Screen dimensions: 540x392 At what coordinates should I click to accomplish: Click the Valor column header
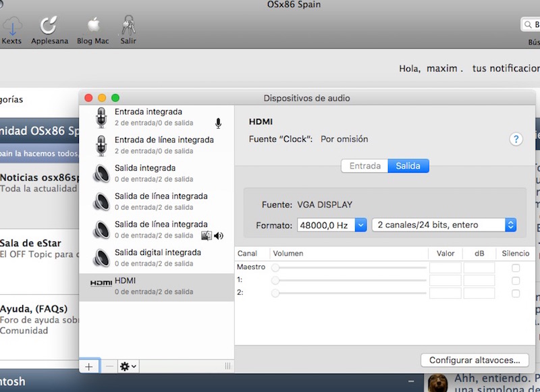tap(446, 253)
